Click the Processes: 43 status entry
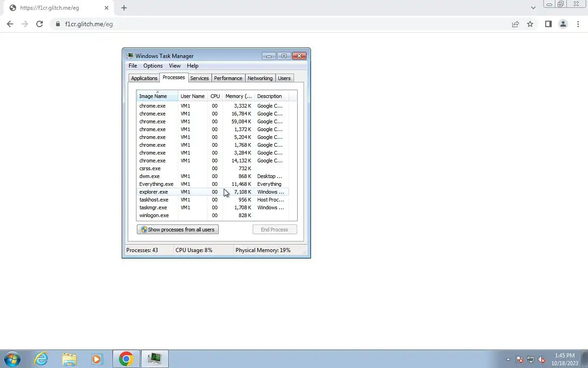 (142, 250)
